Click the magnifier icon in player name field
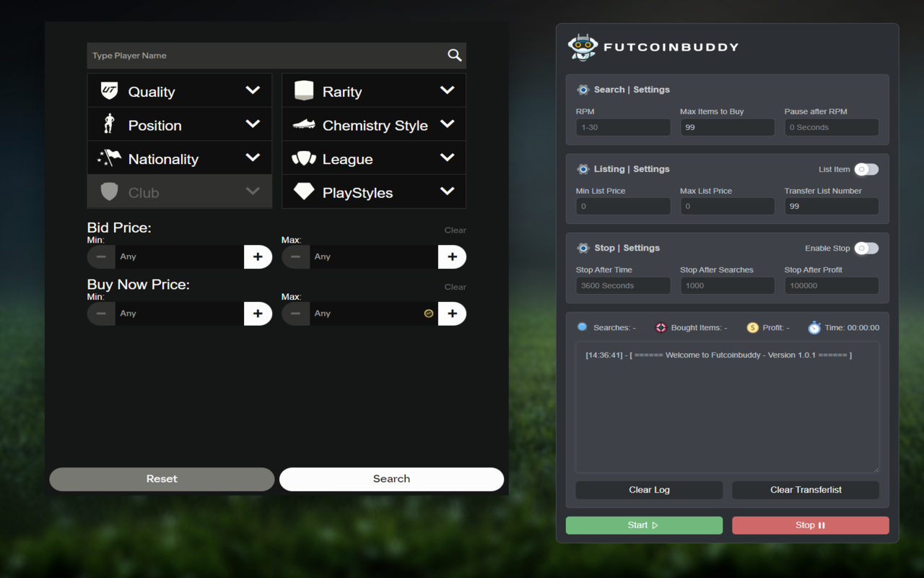 454,55
